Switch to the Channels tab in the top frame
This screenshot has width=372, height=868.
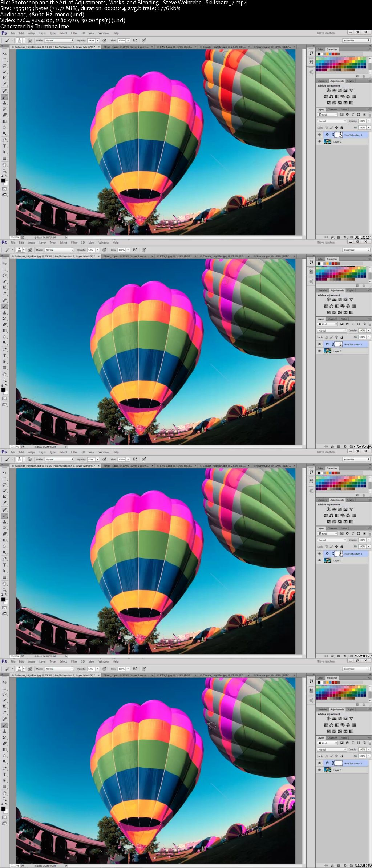coord(332,109)
